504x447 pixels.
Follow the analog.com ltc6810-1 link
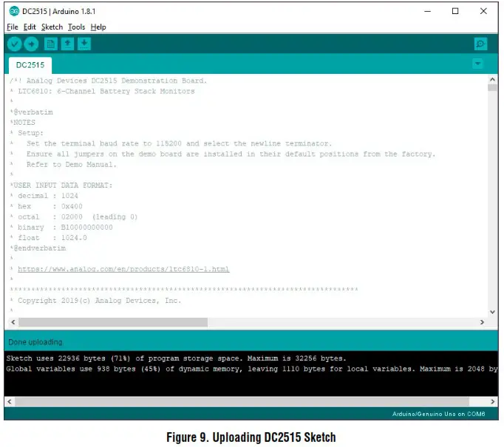pyautogui.click(x=123, y=269)
